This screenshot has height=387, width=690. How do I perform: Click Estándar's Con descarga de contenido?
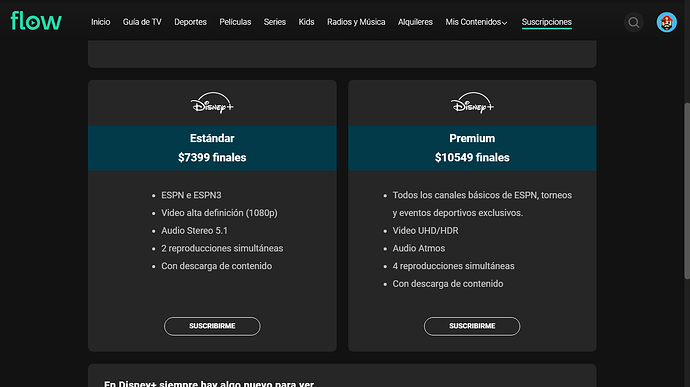coord(217,266)
